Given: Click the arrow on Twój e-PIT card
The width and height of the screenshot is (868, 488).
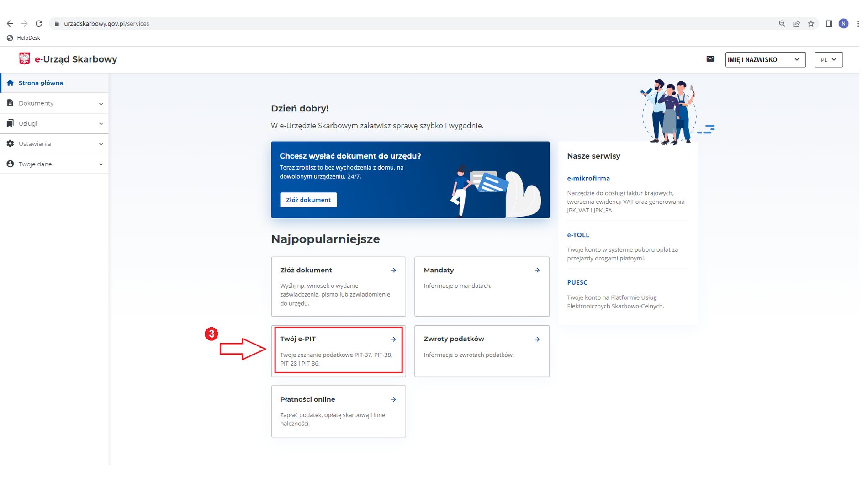Looking at the screenshot, I should (393, 339).
